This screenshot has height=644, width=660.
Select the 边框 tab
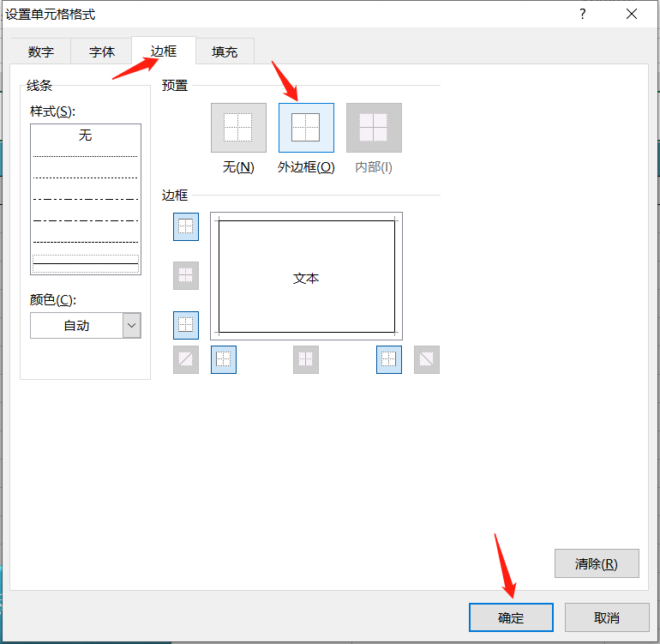pos(164,51)
